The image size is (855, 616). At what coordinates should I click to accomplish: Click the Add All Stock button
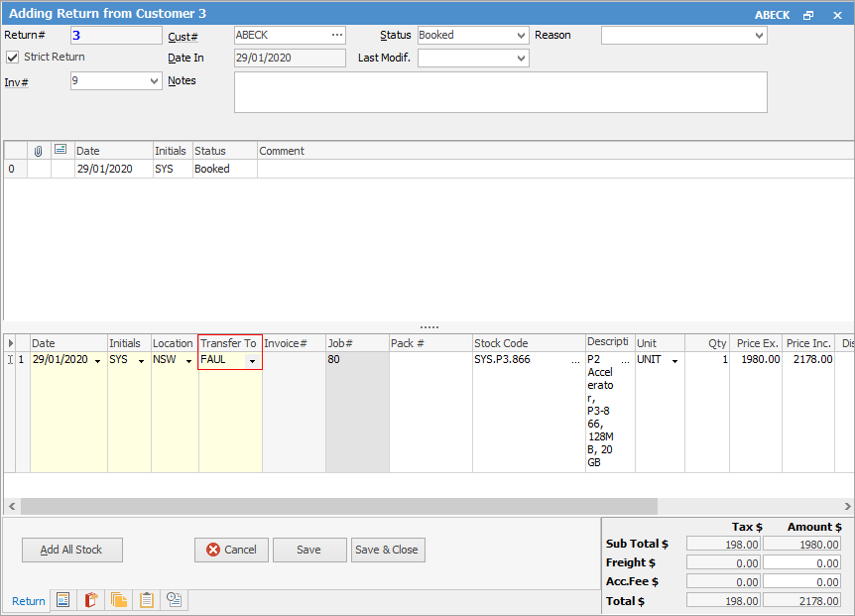(71, 550)
